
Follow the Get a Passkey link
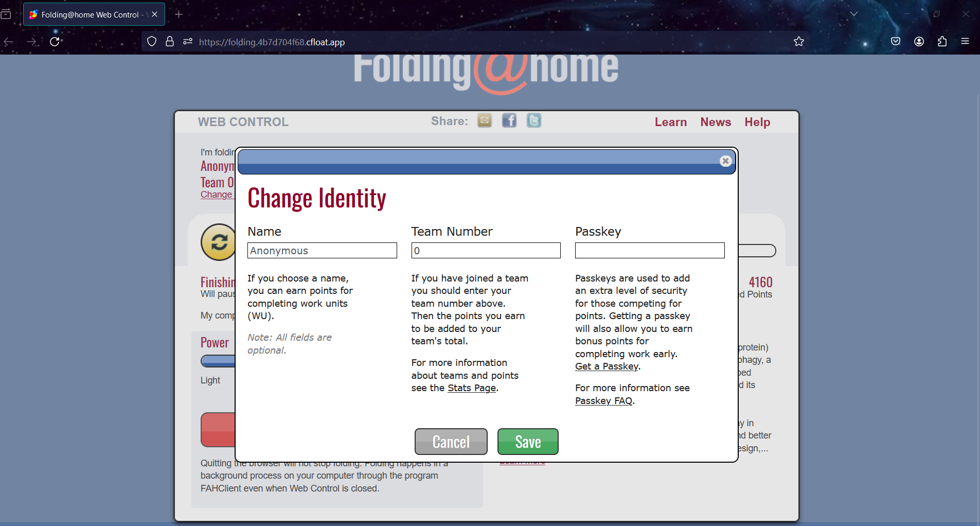click(607, 366)
